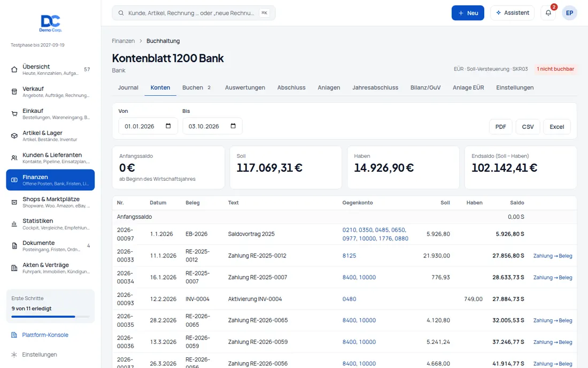Screen dimensions: 588x368
Task: Open notifications bell
Action: point(548,13)
